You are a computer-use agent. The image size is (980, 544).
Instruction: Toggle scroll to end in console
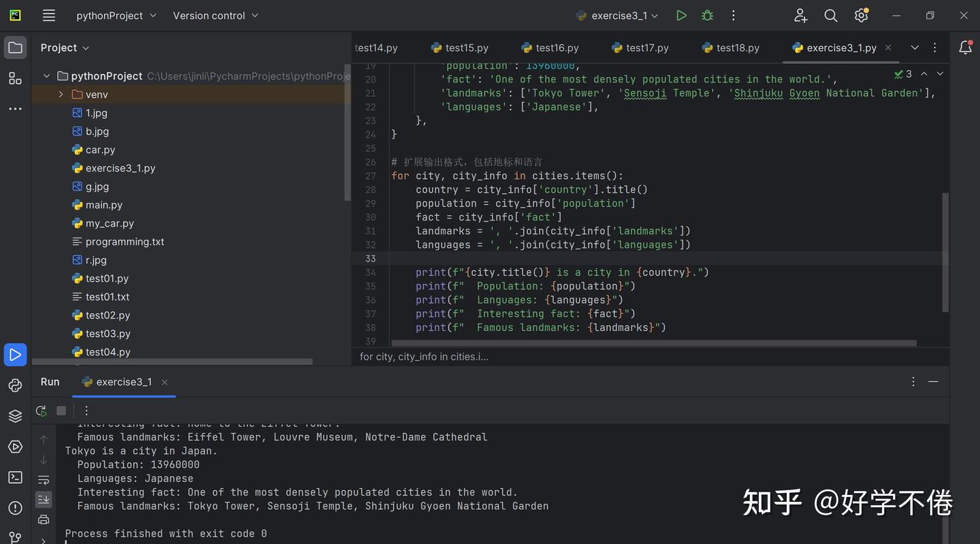click(x=44, y=500)
